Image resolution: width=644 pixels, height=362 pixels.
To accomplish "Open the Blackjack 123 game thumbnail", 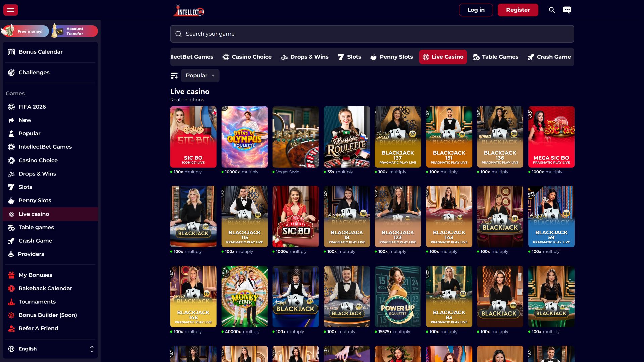I will (x=398, y=217).
